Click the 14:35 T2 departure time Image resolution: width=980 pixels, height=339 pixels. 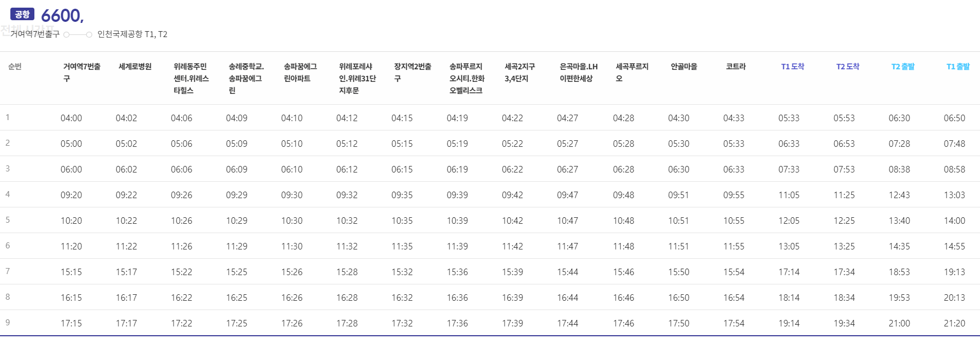point(899,246)
